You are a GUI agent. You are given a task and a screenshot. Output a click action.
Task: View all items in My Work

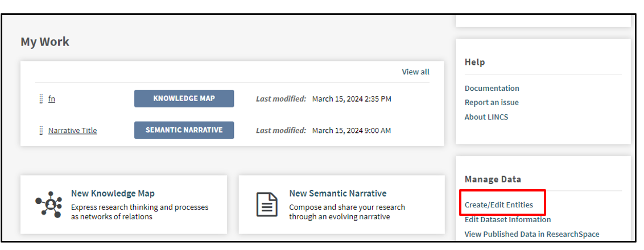[x=415, y=72]
